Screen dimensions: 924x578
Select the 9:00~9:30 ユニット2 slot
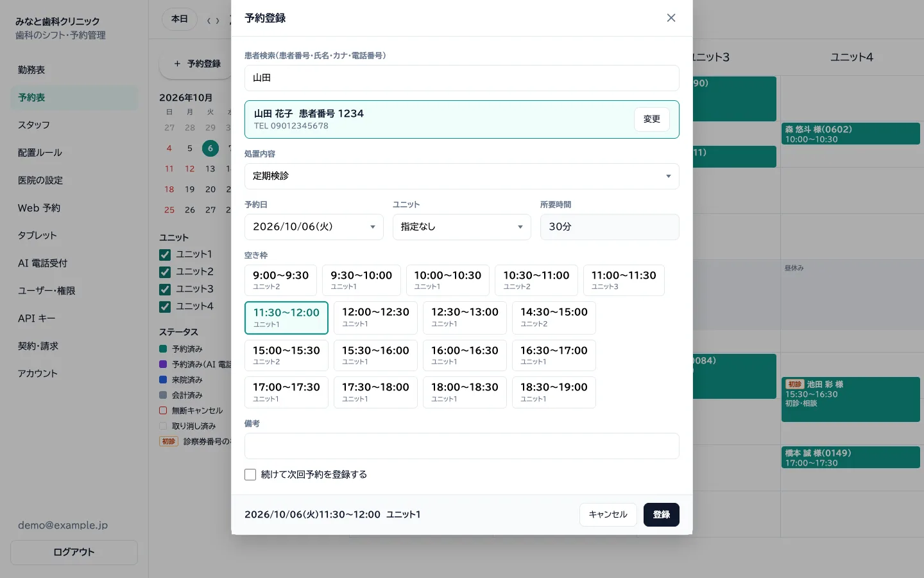coord(280,280)
